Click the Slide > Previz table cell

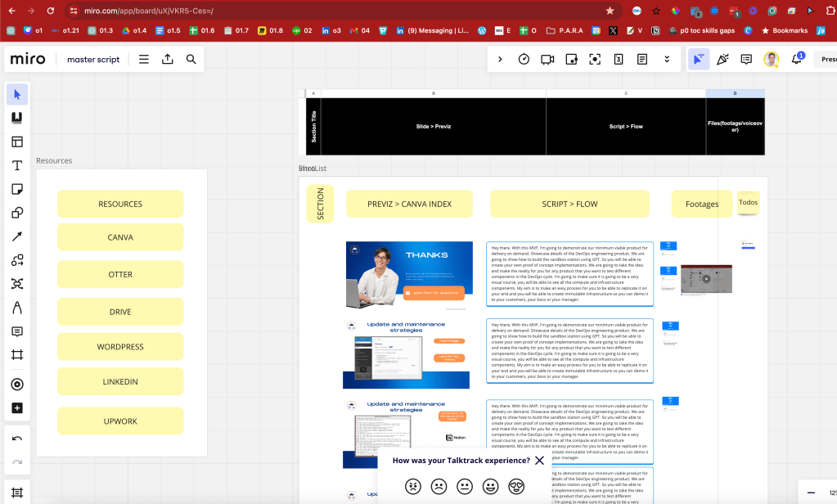click(x=434, y=127)
